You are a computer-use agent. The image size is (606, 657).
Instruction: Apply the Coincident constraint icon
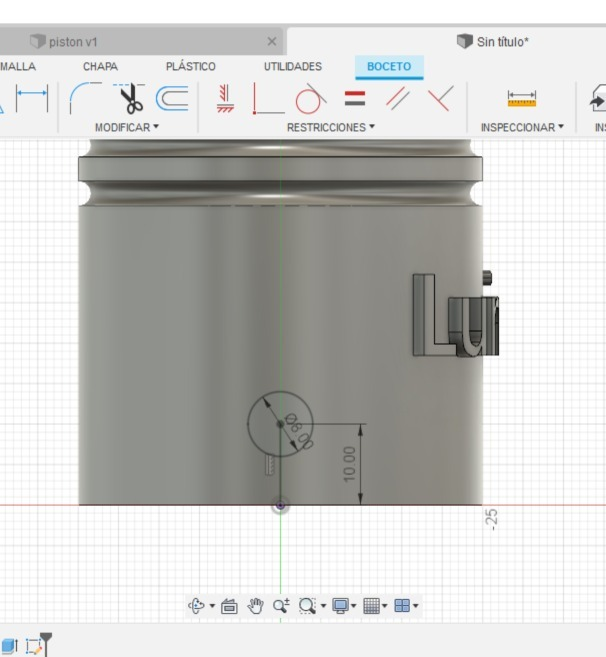coord(268,98)
